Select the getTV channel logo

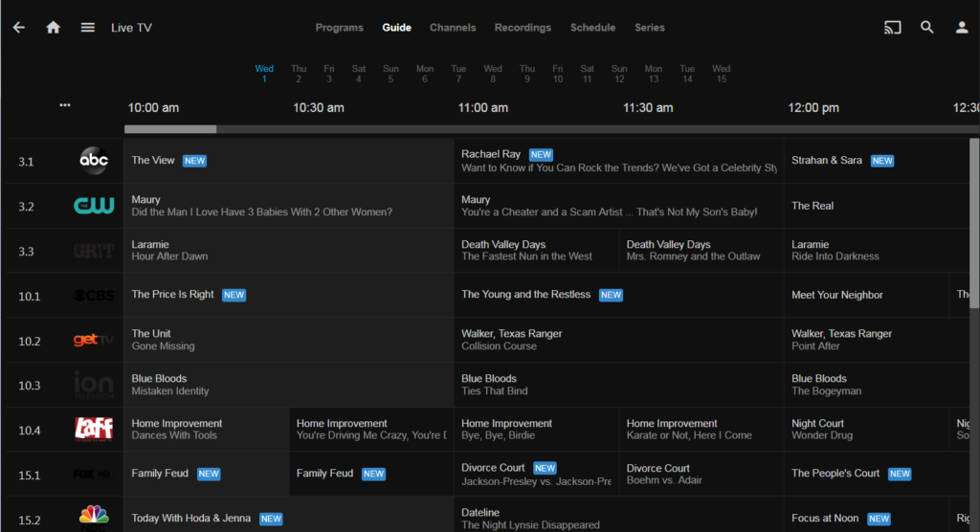[94, 341]
